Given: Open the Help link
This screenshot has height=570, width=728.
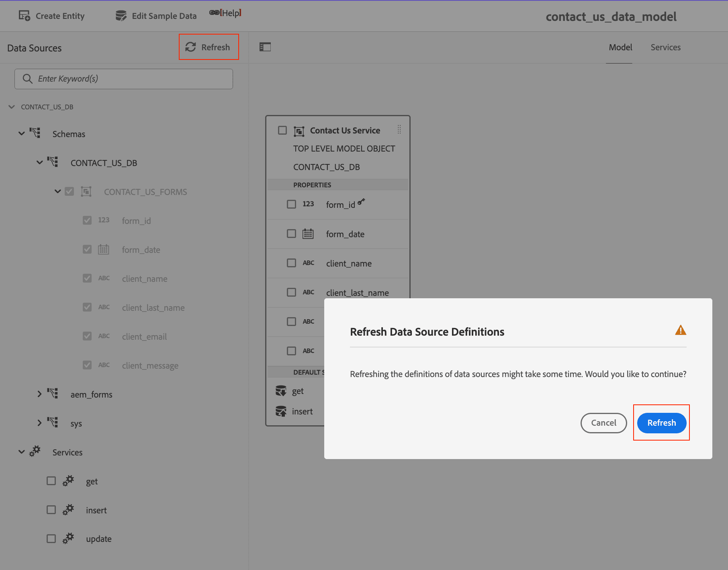Looking at the screenshot, I should coord(225,13).
